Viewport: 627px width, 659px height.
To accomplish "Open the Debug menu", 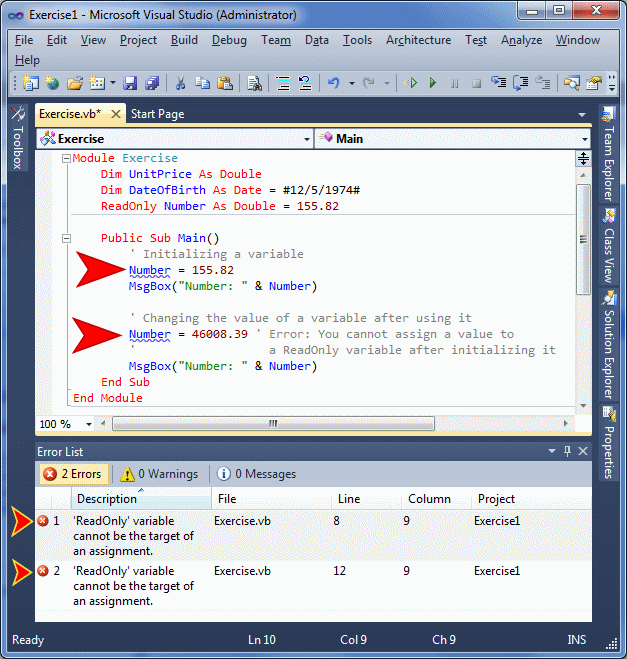I will point(229,40).
